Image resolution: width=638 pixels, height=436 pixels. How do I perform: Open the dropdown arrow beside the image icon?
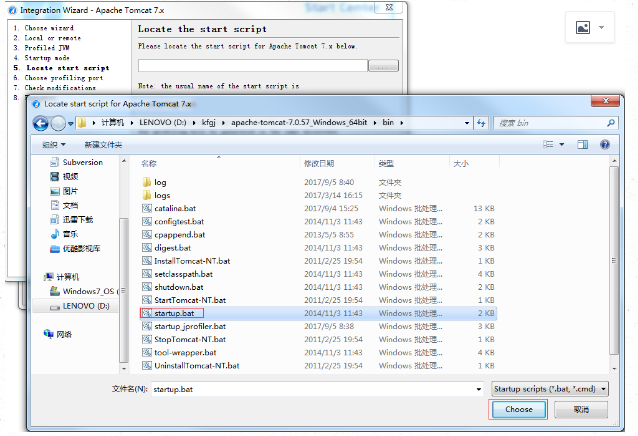point(601,28)
